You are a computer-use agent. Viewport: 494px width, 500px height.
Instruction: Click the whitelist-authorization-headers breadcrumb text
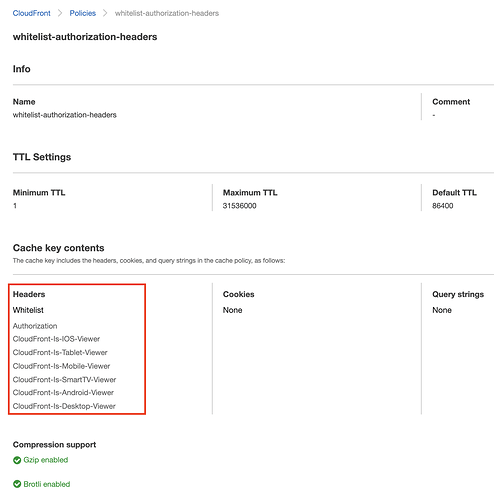167,13
